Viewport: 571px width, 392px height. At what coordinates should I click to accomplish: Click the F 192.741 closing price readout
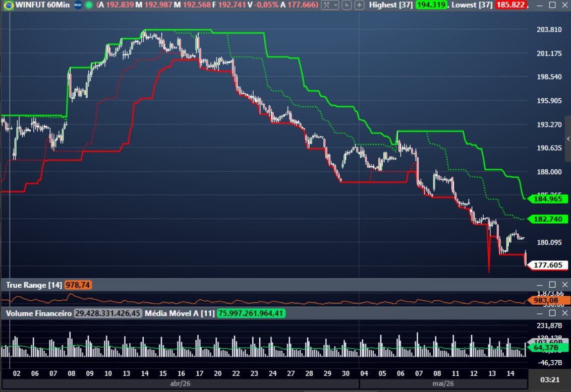click(229, 5)
